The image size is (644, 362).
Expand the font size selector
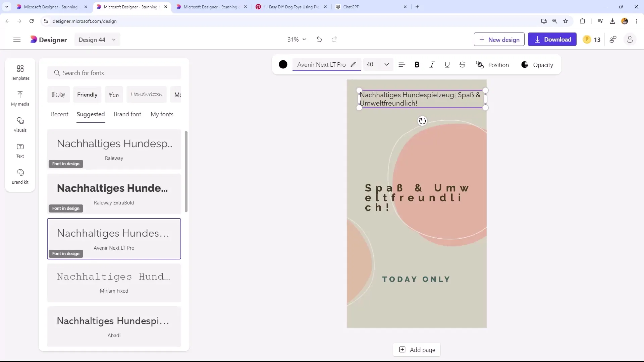(387, 65)
